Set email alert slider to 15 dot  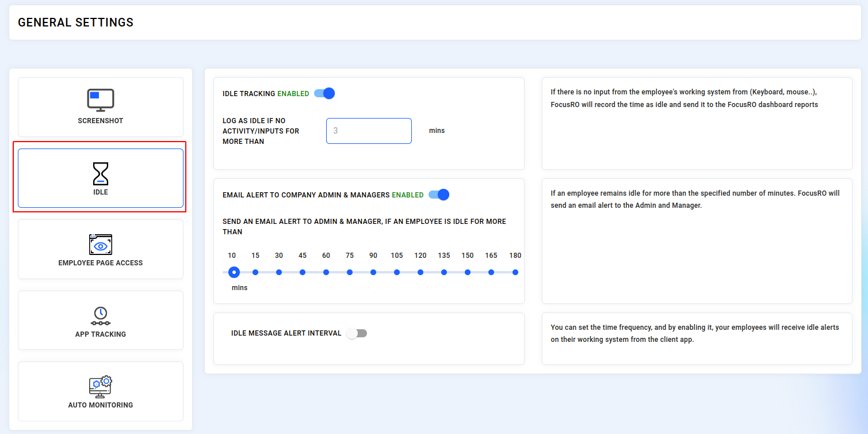(x=255, y=272)
